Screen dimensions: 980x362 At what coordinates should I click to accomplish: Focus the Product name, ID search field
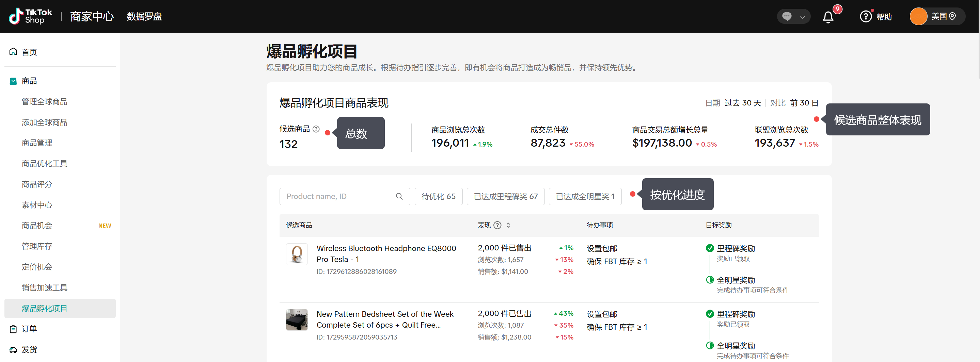click(x=344, y=197)
